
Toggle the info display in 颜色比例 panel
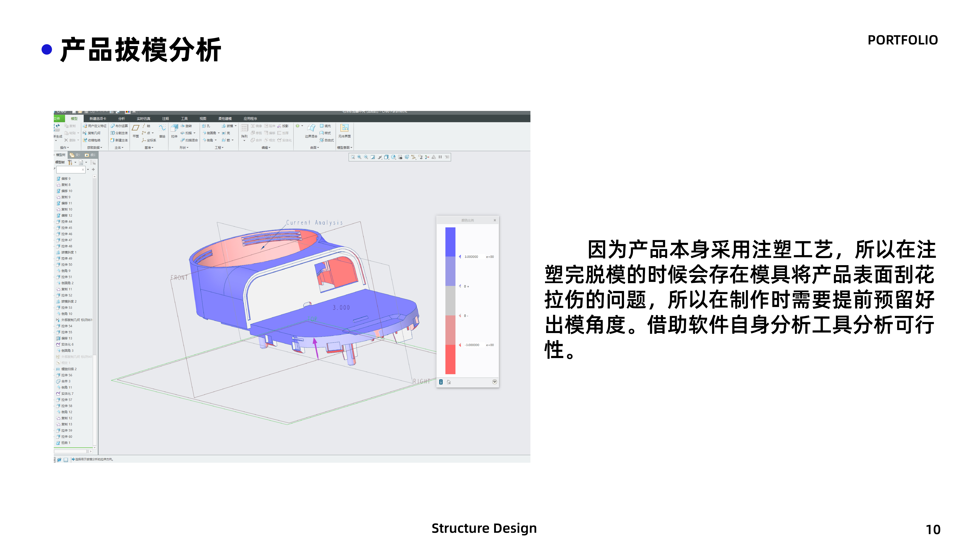coord(441,382)
